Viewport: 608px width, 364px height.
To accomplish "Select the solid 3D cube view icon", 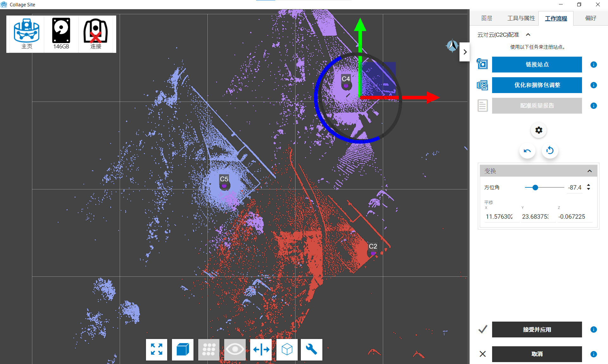I will (x=183, y=349).
